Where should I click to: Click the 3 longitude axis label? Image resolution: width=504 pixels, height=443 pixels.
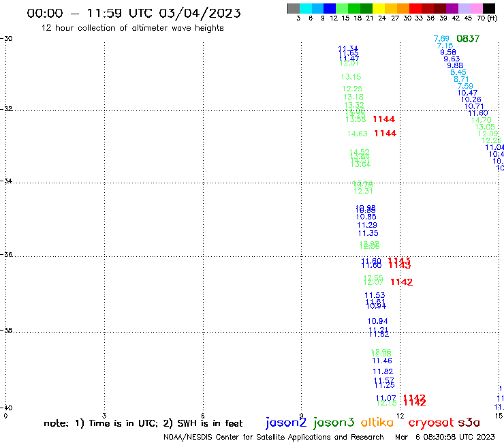(x=104, y=416)
